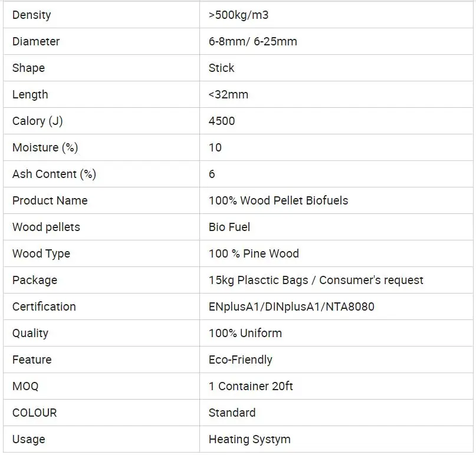Select the <32mm length value

coord(228,94)
